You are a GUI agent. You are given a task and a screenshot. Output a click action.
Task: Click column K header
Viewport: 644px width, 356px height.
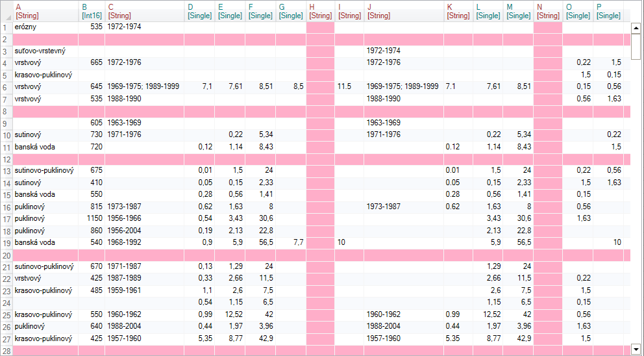coord(458,11)
